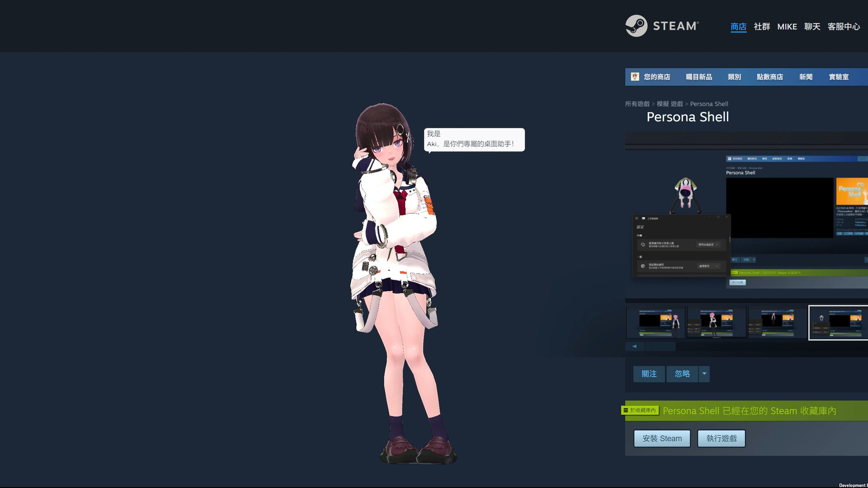
Task: Open the MIKE profile menu
Action: tap(787, 27)
